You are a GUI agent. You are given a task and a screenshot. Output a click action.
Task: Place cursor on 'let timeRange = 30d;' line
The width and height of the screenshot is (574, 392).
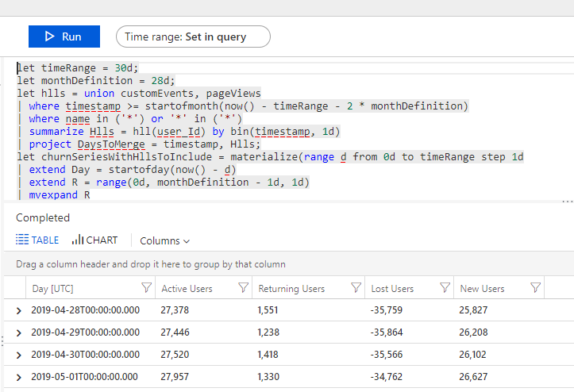click(78, 68)
